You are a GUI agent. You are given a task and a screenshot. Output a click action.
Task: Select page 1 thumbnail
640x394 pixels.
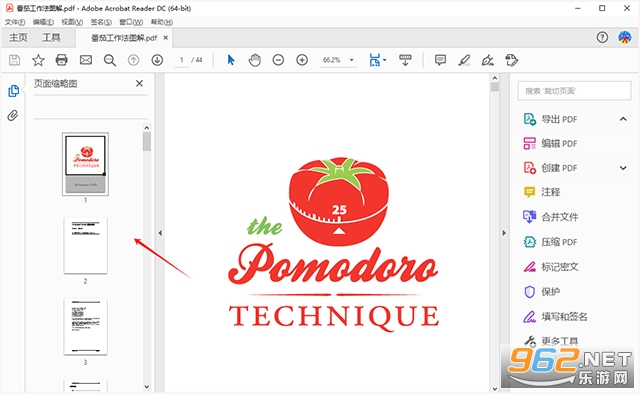point(85,164)
